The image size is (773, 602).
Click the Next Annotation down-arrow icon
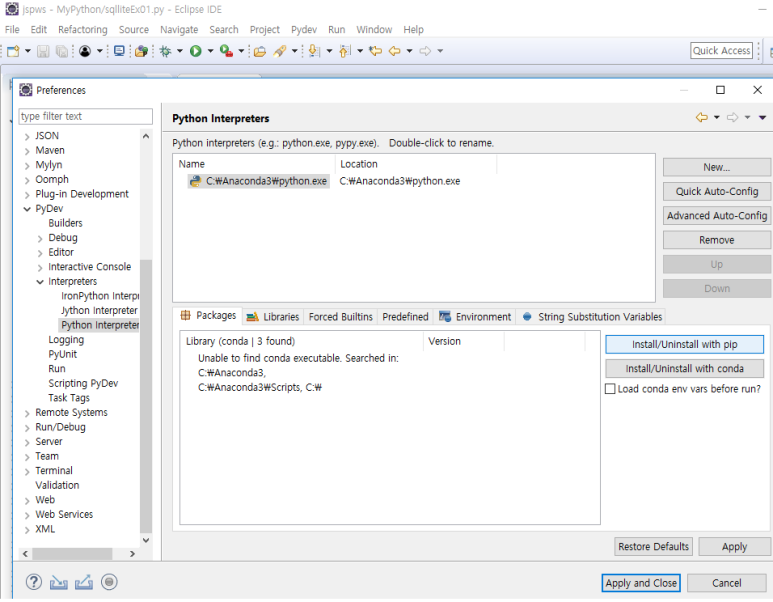[x=314, y=51]
